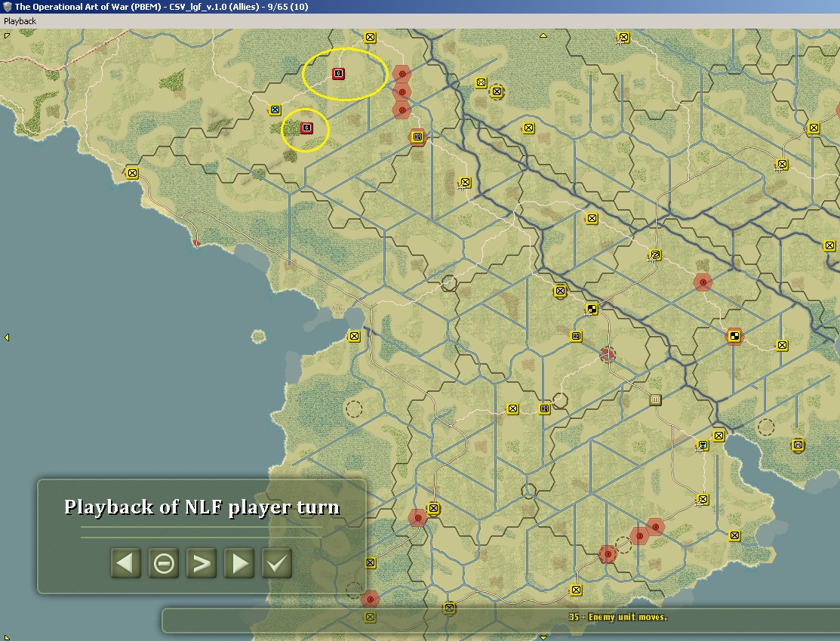840x641 pixels.
Task: Click the middle red hex of the three stacked hexes
Action: [x=402, y=92]
